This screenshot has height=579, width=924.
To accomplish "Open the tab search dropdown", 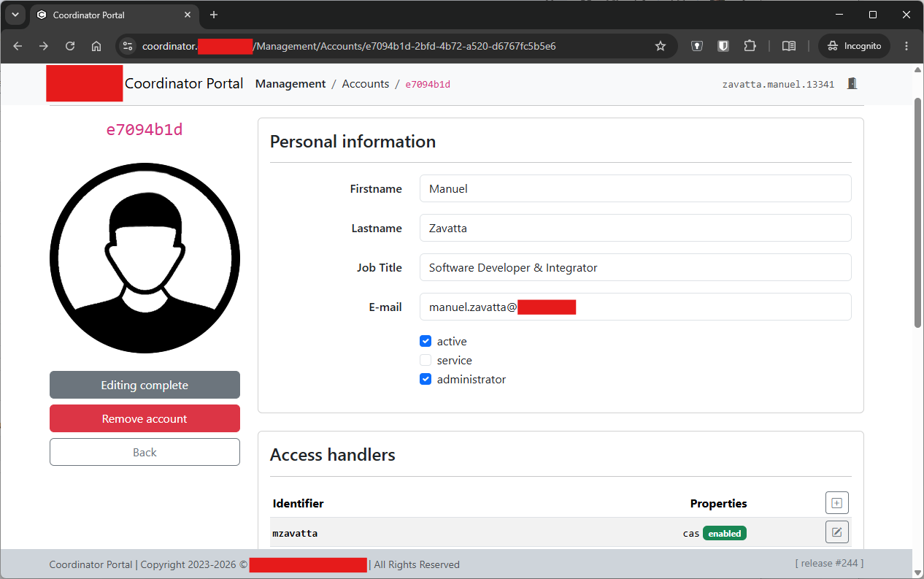I will [15, 15].
